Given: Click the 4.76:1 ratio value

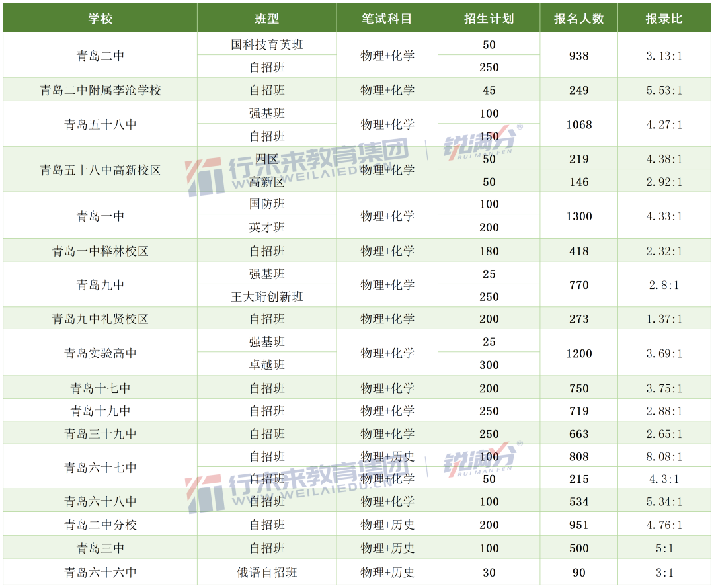Looking at the screenshot, I should pyautogui.click(x=664, y=525).
